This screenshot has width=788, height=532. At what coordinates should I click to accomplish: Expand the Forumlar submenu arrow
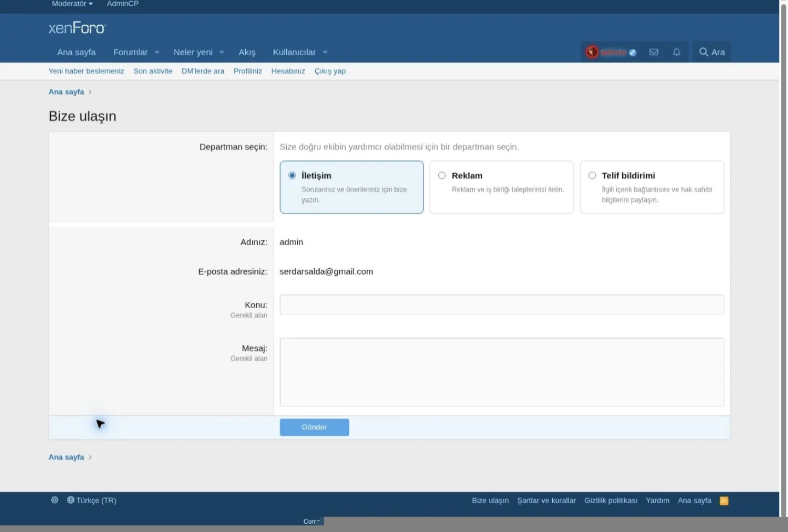157,53
